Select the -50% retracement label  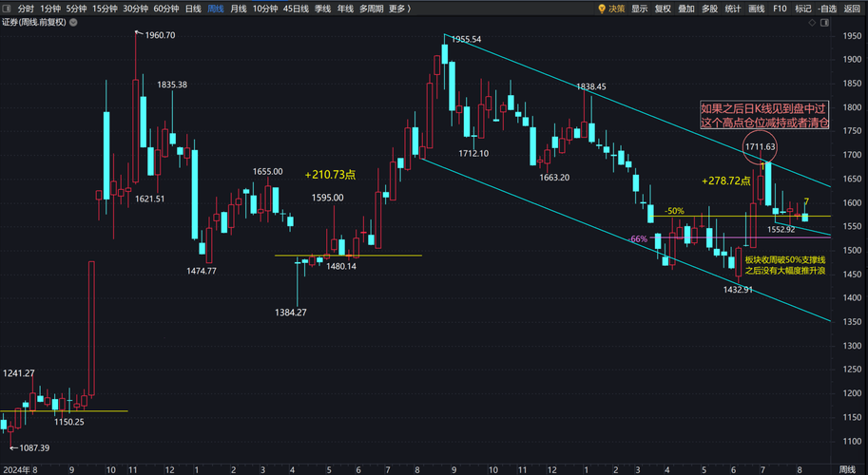coord(674,211)
